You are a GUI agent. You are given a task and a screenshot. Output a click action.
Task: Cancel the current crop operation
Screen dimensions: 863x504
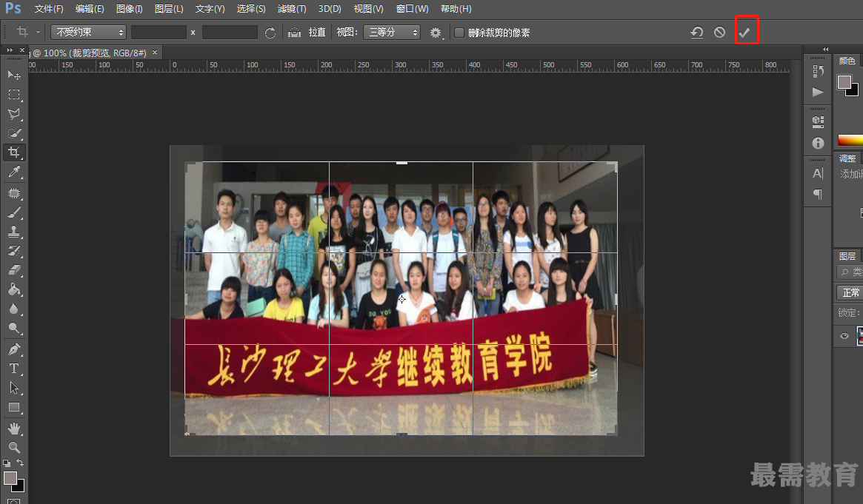pos(719,33)
